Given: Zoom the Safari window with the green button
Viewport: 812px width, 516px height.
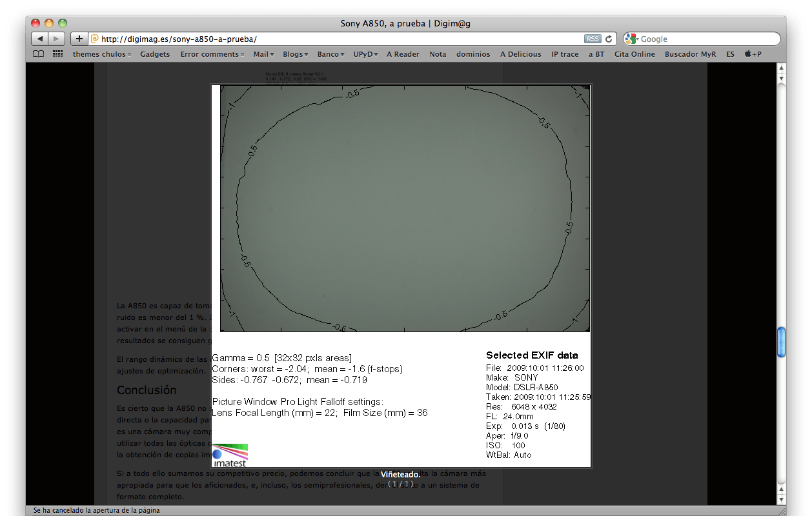Looking at the screenshot, I should pyautogui.click(x=62, y=23).
